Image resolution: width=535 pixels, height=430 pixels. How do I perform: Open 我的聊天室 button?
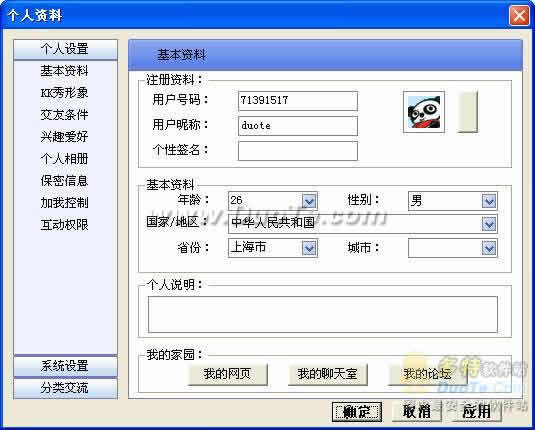click(x=327, y=374)
